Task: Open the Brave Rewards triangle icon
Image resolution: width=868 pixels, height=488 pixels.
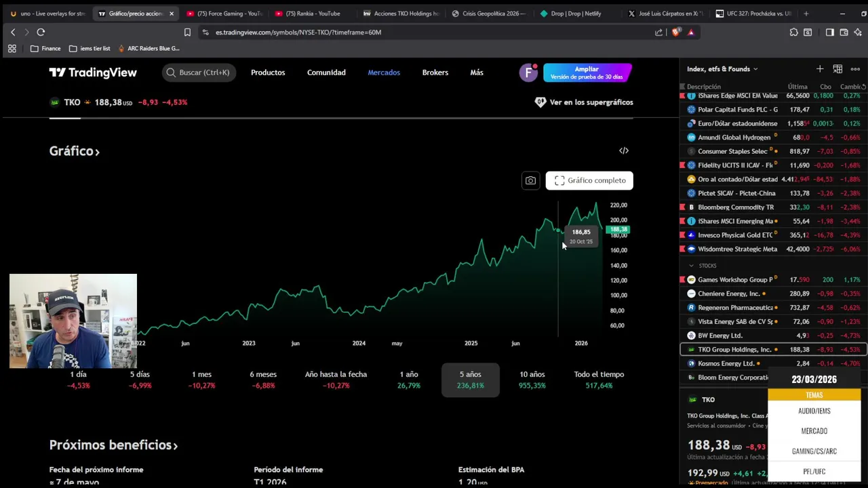Action: (x=691, y=32)
